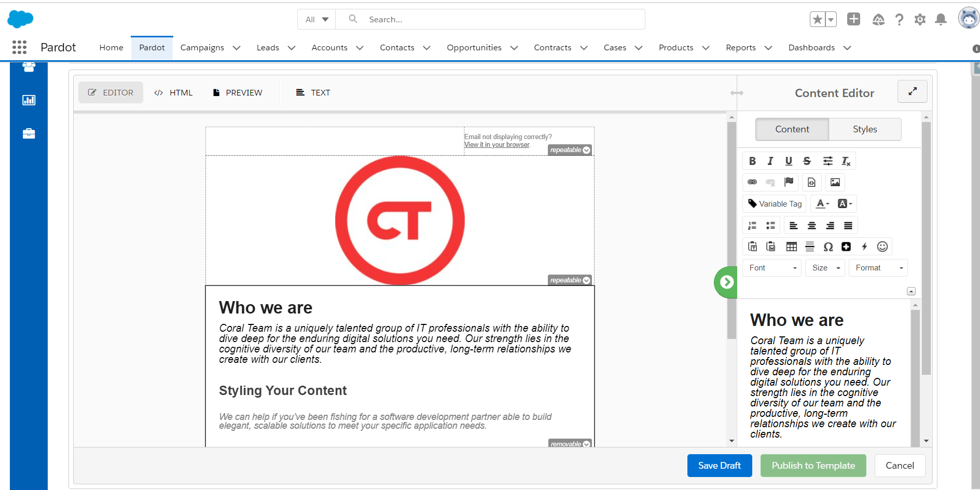Expand Content Editor to full screen
This screenshot has height=490, width=980.
click(x=913, y=91)
